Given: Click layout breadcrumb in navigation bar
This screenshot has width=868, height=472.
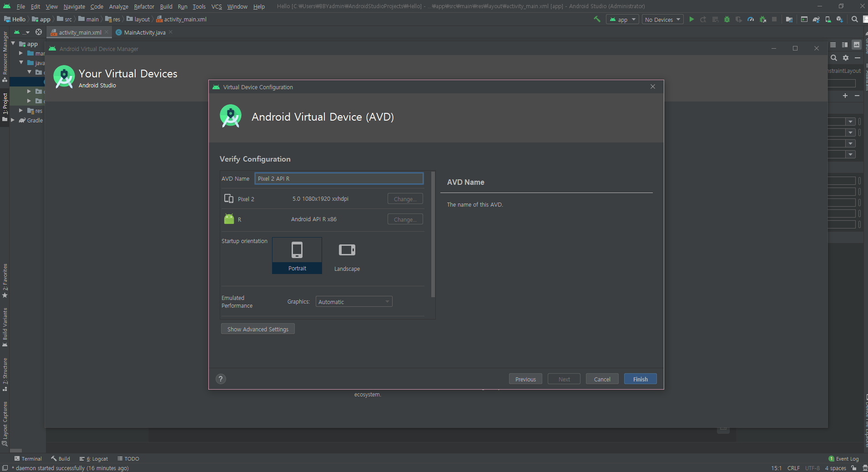Looking at the screenshot, I should pos(138,19).
